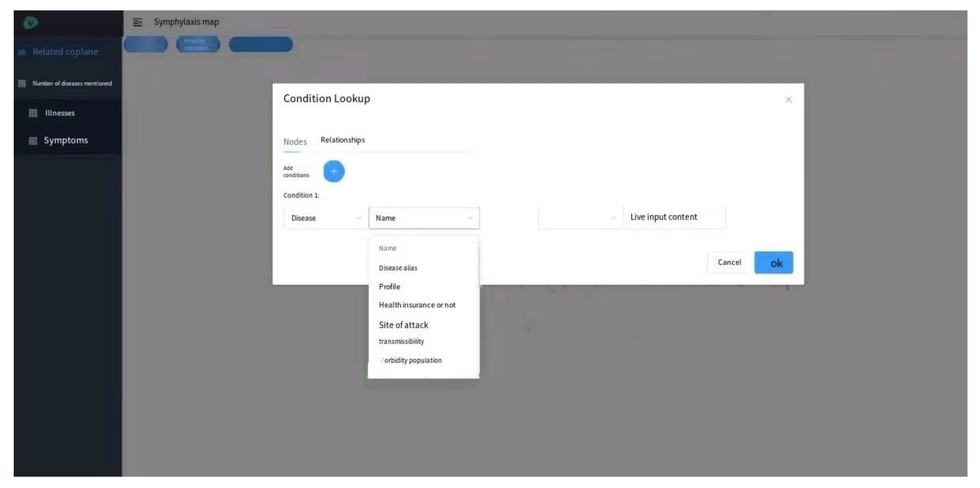
Task: Select Health insurance or not option
Action: coord(417,305)
